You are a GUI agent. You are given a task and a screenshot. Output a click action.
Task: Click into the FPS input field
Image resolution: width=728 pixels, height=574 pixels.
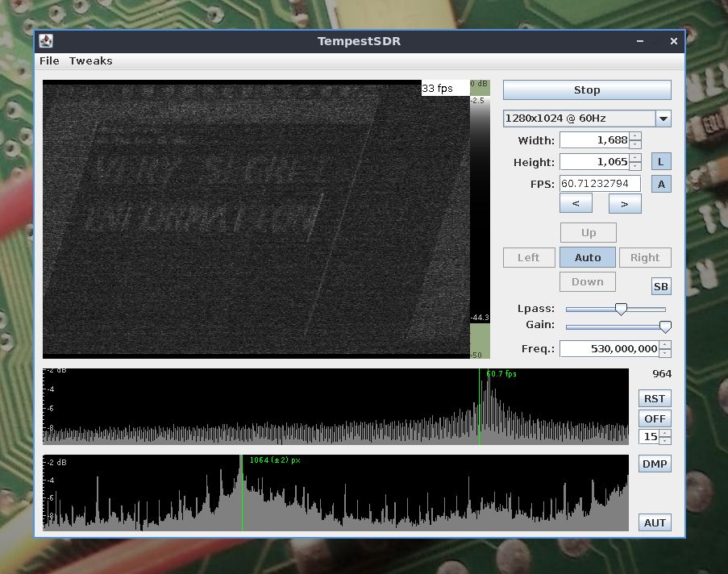coord(600,184)
